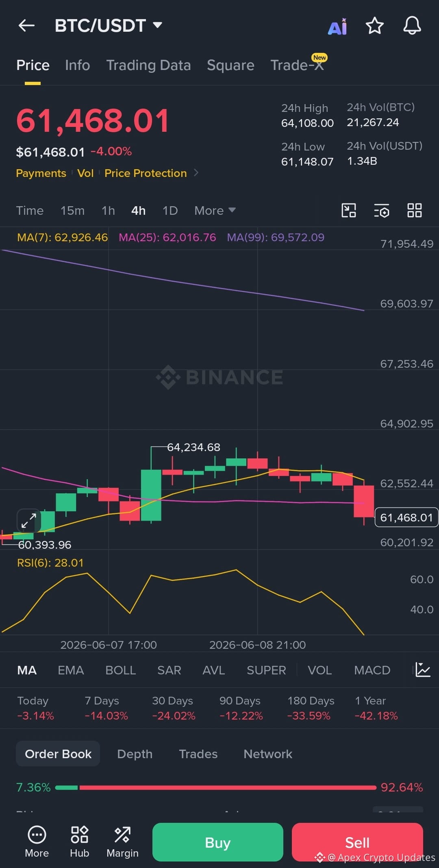The height and width of the screenshot is (868, 439).
Task: Toggle the SAR indicator
Action: pos(169,670)
